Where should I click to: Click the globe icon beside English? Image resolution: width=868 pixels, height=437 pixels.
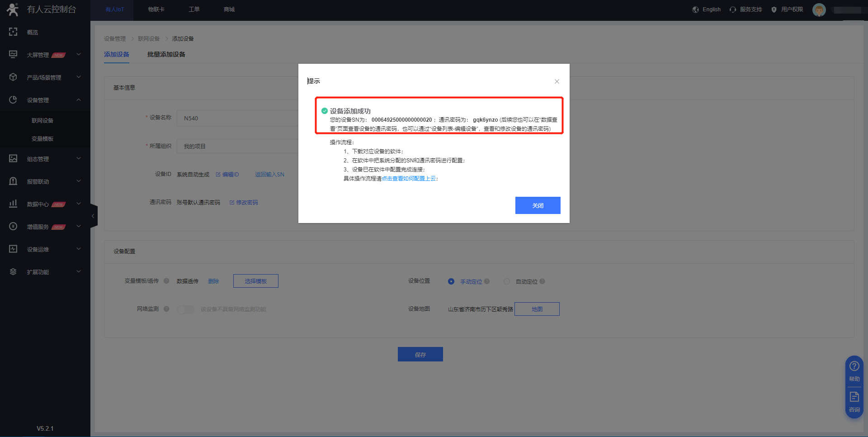(x=695, y=9)
